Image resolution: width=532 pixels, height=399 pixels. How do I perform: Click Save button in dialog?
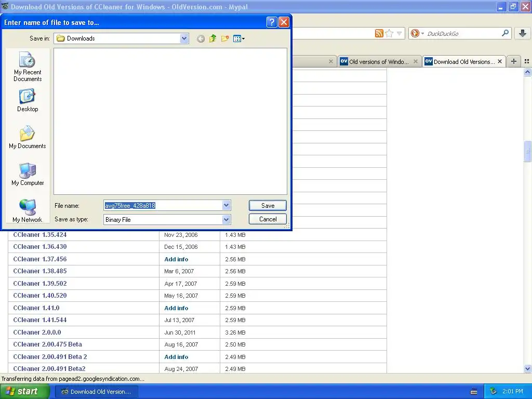268,205
